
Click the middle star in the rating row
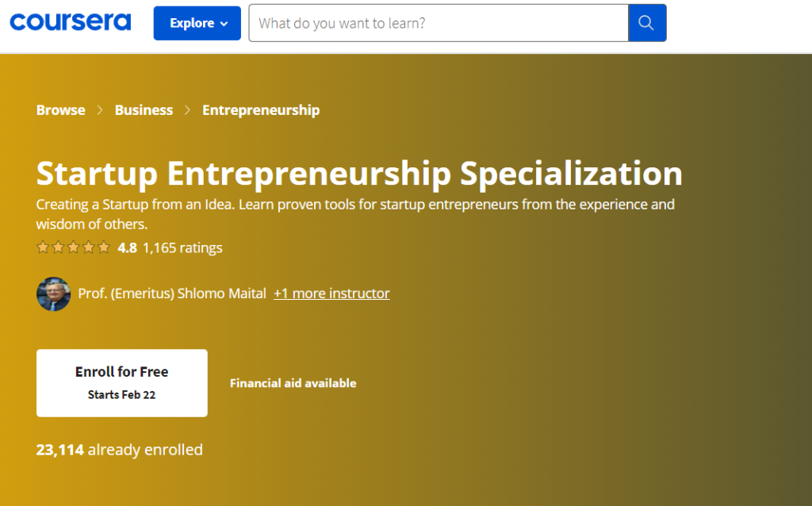point(73,247)
